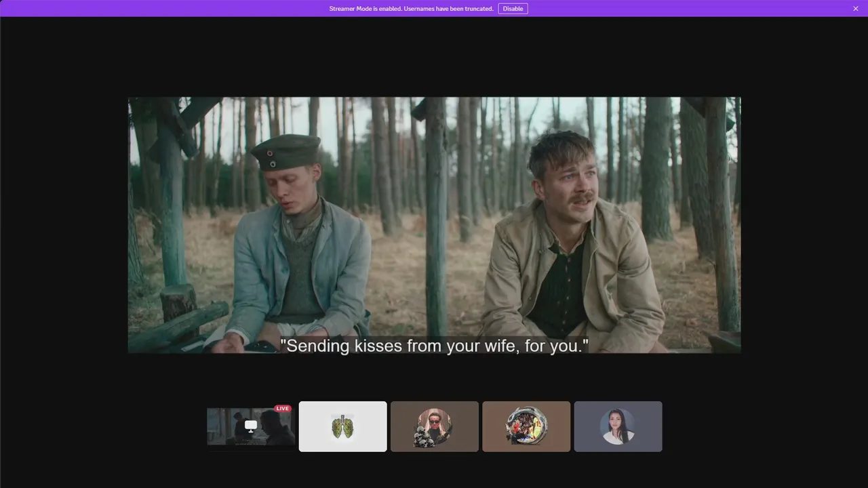Select the participant tile with green lungs avatar
The width and height of the screenshot is (868, 488).
(x=343, y=426)
